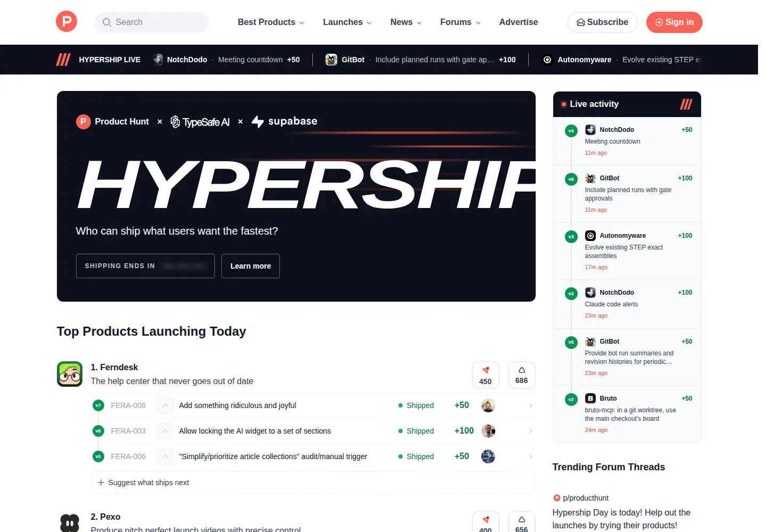The image size is (766, 532).
Task: Click the search magnifier icon
Action: coord(107,22)
